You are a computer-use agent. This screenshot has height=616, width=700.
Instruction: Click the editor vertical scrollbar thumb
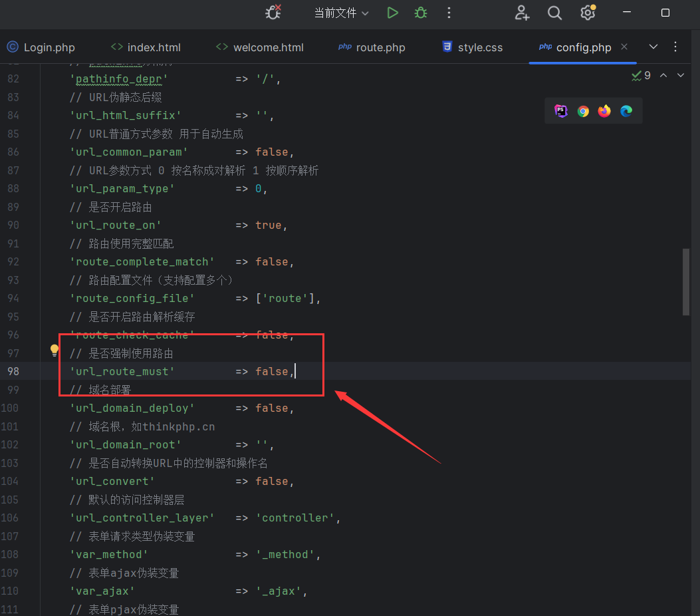click(x=686, y=281)
